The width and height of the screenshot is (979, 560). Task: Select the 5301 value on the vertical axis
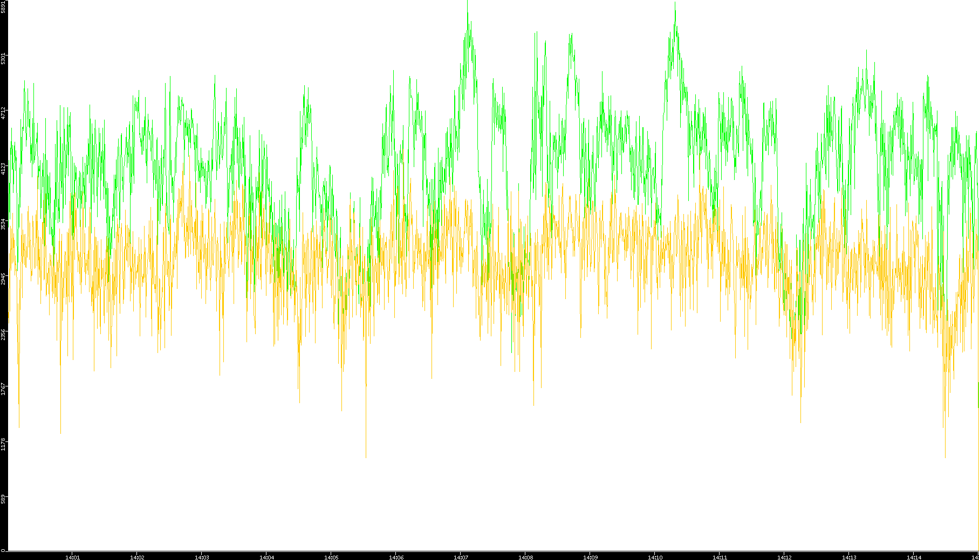point(3,58)
